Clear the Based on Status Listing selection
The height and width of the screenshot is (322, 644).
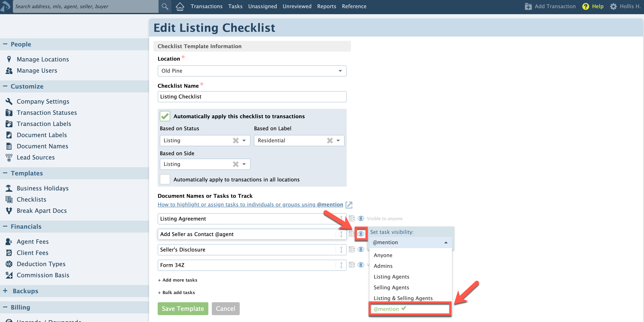(x=235, y=141)
